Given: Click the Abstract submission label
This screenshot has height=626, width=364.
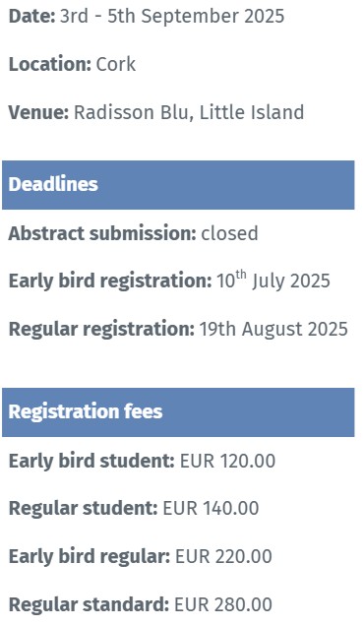Looking at the screenshot, I should coord(102,233).
